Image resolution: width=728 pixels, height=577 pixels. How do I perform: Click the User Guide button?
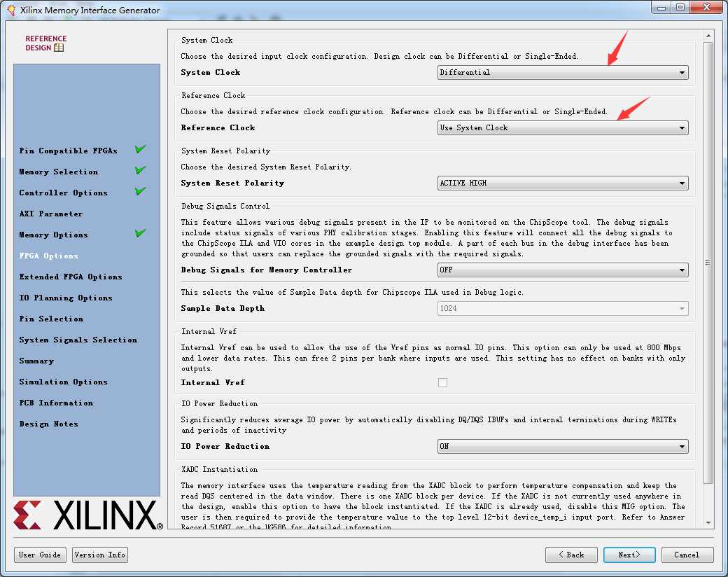tap(40, 555)
